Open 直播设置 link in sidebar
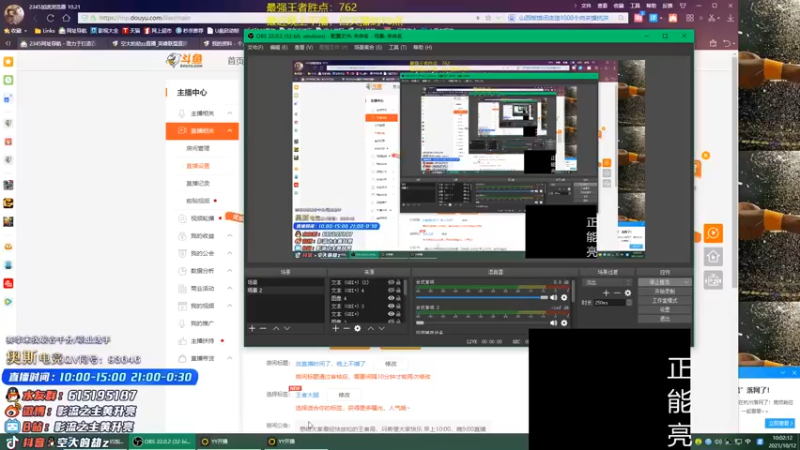800x450 pixels. (197, 166)
